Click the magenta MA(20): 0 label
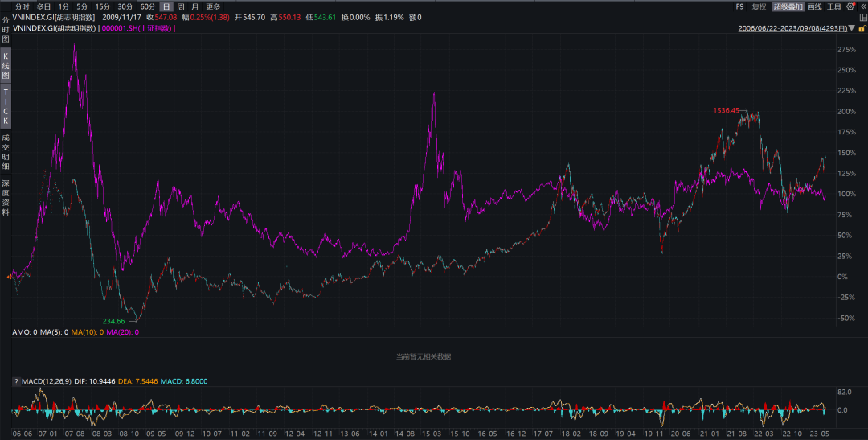The height and width of the screenshot is (440, 868). click(123, 332)
